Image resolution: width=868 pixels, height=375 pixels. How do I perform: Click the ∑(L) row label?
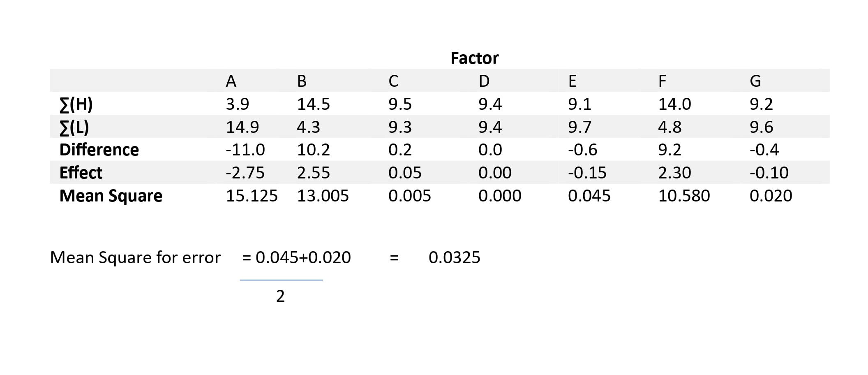(74, 127)
